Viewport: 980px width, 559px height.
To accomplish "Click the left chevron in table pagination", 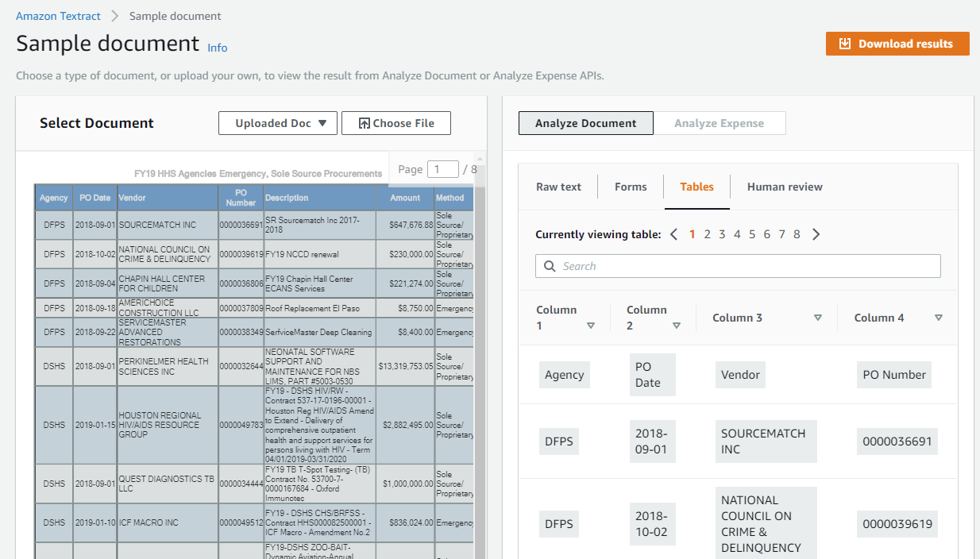I will click(x=673, y=234).
